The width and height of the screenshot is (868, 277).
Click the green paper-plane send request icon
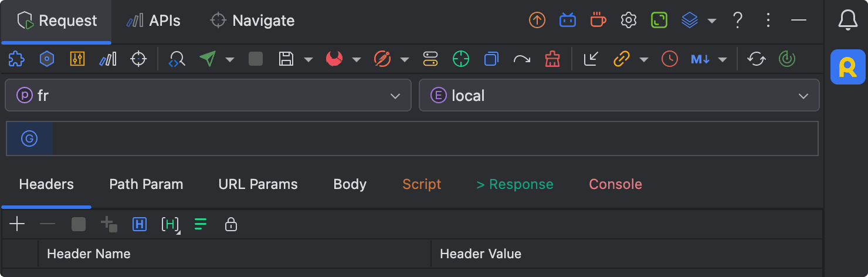pyautogui.click(x=208, y=59)
